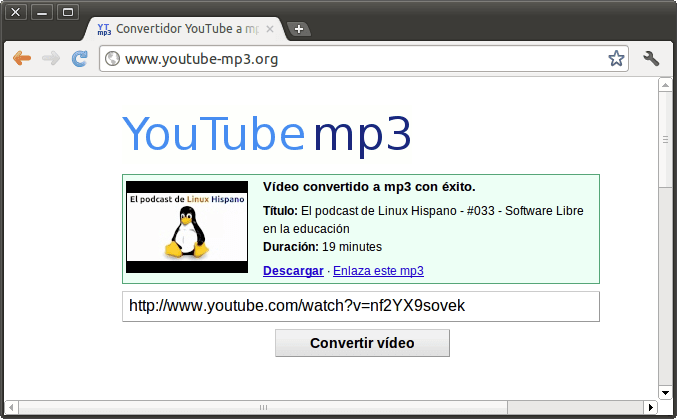
Task: Click the globe icon in address bar
Action: point(112,58)
